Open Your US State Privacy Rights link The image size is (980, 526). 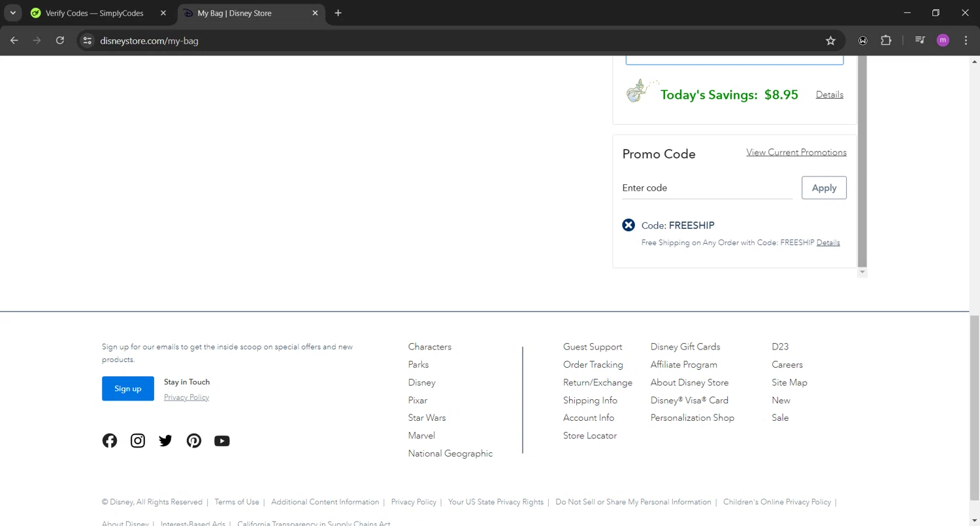tap(496, 502)
